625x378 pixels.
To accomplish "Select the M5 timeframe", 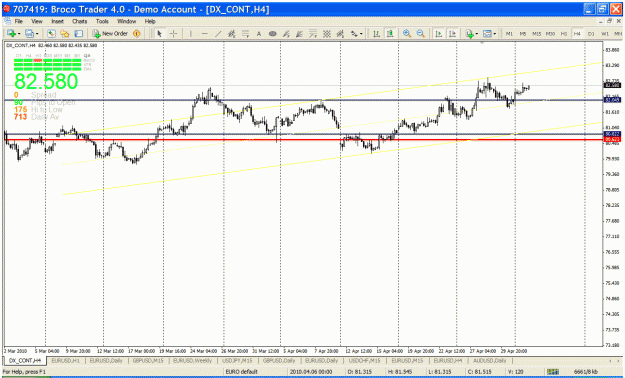I will [x=523, y=34].
